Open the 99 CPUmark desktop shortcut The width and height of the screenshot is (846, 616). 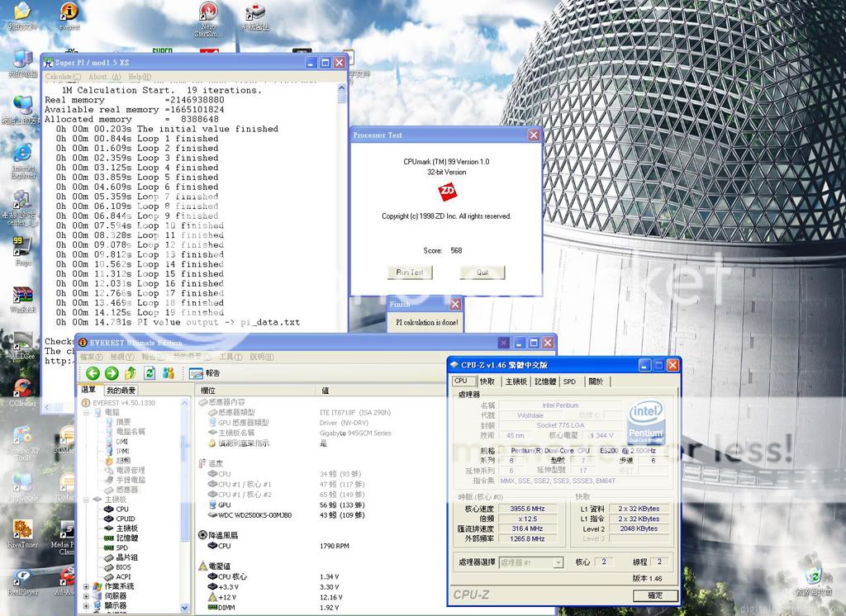point(22,252)
